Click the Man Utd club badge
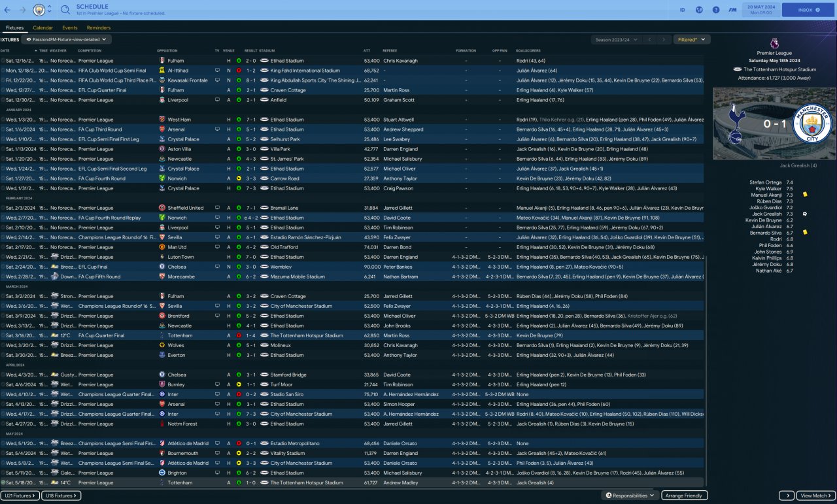Screen dimensions: 837x504 tap(162, 247)
